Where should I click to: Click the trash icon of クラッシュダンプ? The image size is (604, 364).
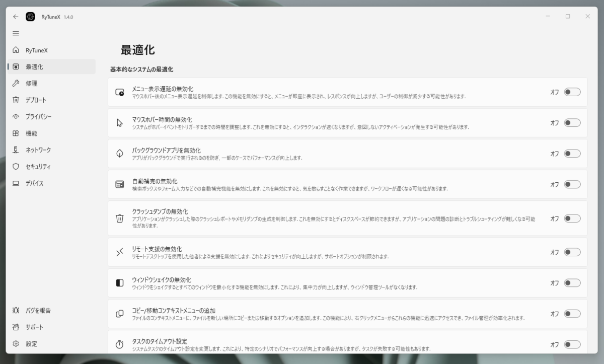pos(120,219)
